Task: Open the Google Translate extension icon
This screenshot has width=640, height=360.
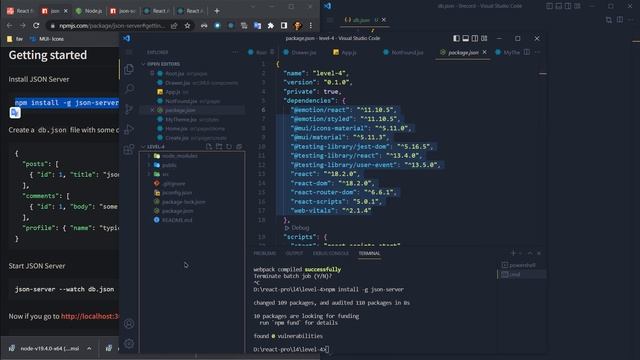Action: click(257, 26)
